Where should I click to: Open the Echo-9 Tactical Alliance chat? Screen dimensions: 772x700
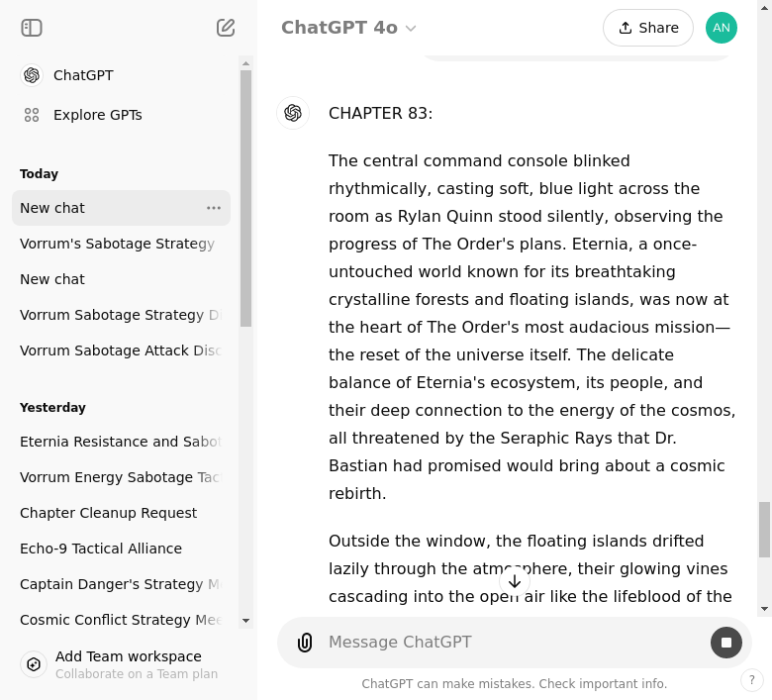(x=101, y=549)
